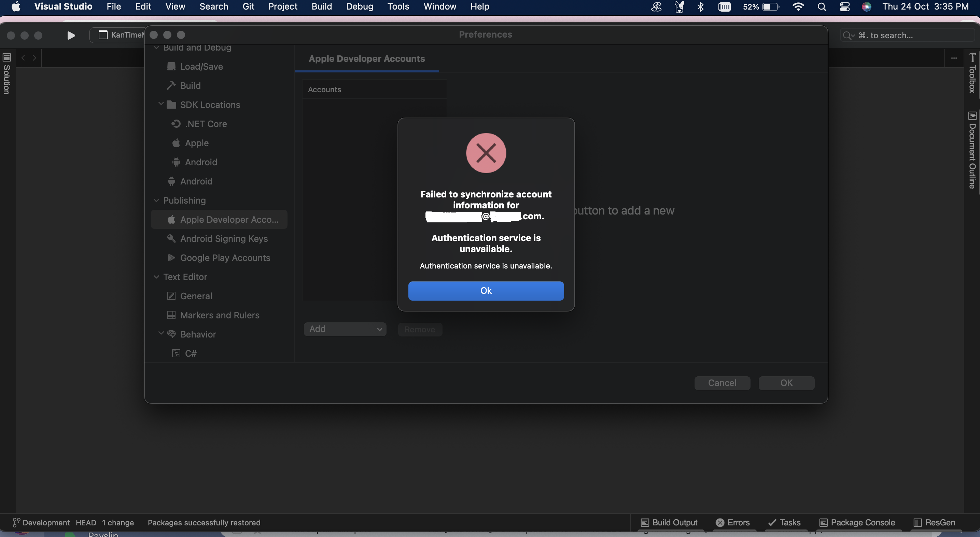
Task: Click the Android Signing Keys key icon
Action: (x=171, y=238)
